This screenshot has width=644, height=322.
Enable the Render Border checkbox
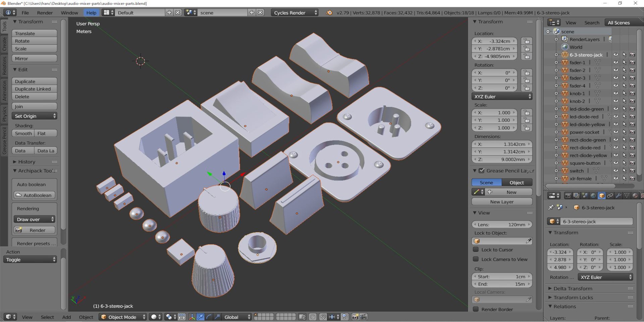tap(476, 309)
